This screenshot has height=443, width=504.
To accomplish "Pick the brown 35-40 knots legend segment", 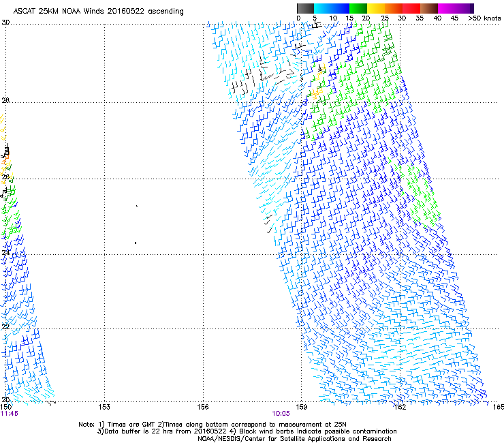I will coord(429,8).
